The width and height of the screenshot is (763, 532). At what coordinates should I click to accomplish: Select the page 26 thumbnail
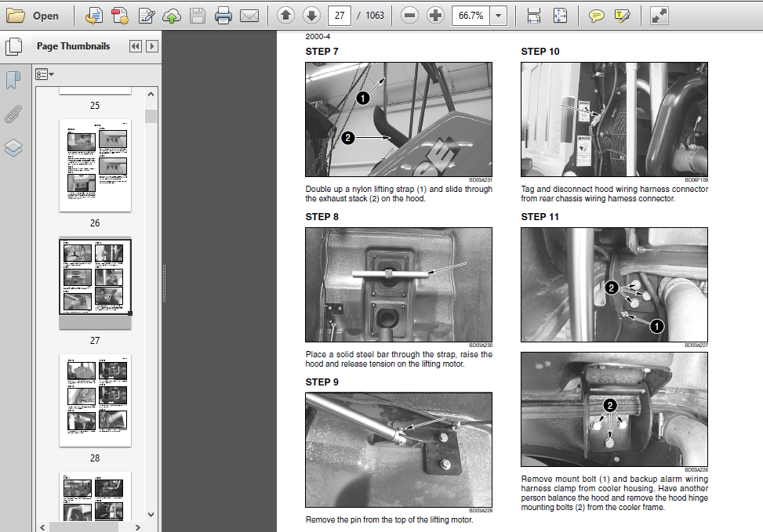pos(95,165)
